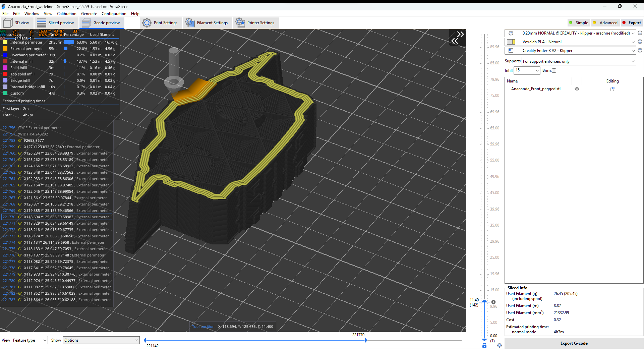The width and height of the screenshot is (644, 349).
Task: Open Printer Settings from the toolbar
Action: pos(256,22)
